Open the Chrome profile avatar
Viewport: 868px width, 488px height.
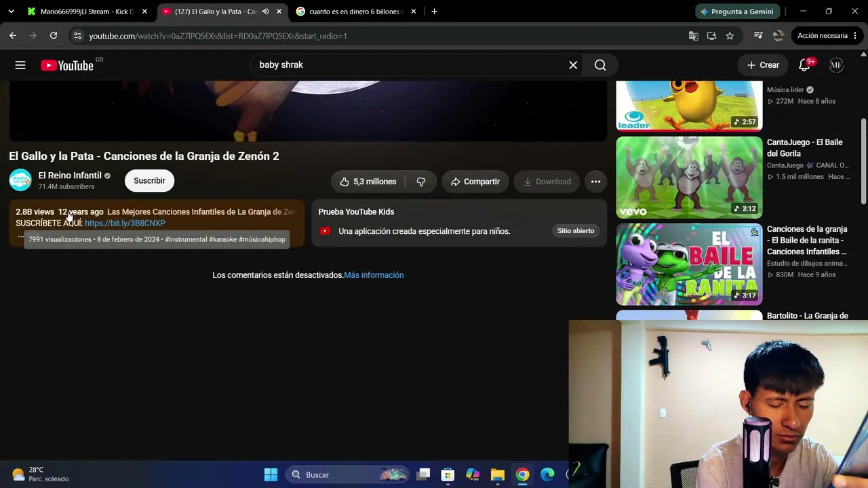[x=778, y=36]
